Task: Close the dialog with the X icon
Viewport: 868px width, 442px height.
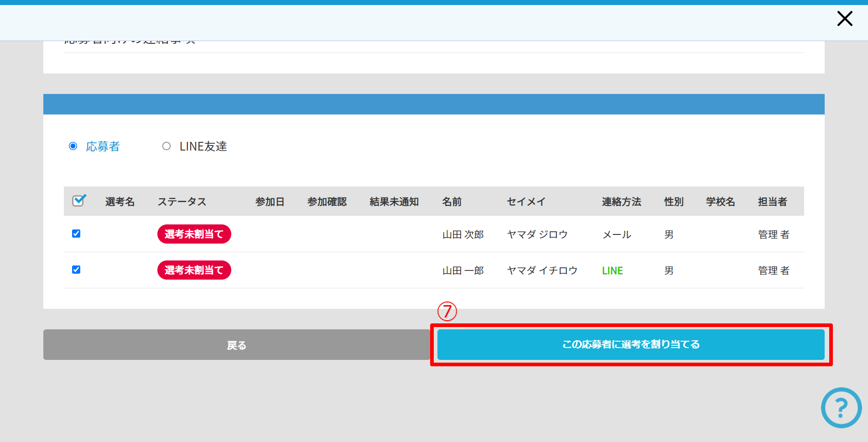Action: click(x=844, y=19)
